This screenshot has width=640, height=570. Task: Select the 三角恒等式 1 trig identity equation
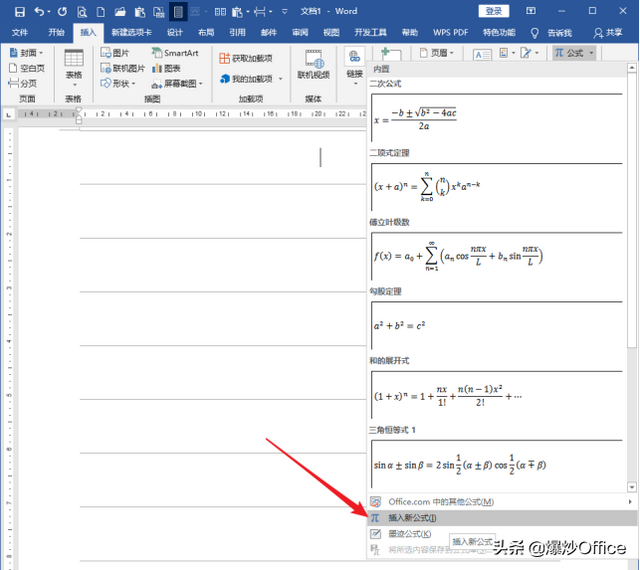pyautogui.click(x=497, y=464)
